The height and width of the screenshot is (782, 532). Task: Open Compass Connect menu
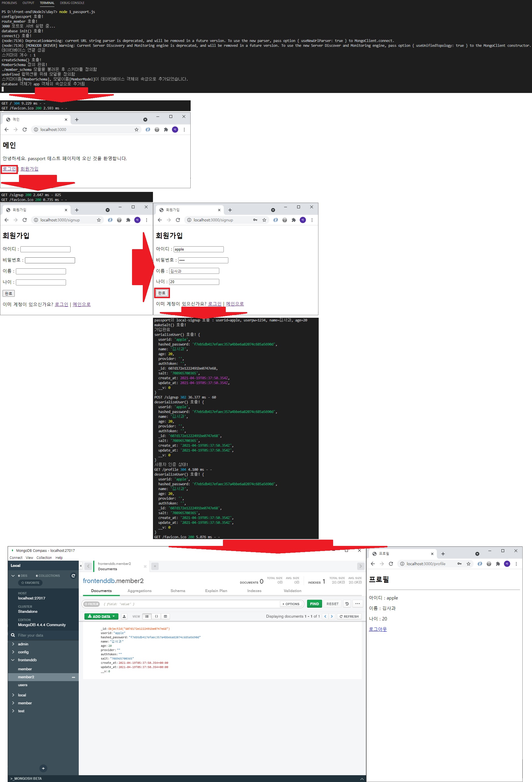(16, 558)
